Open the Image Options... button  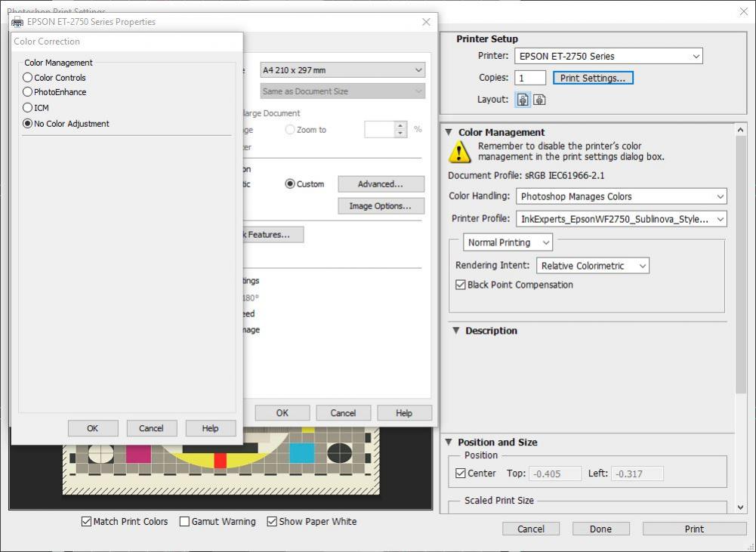(381, 206)
